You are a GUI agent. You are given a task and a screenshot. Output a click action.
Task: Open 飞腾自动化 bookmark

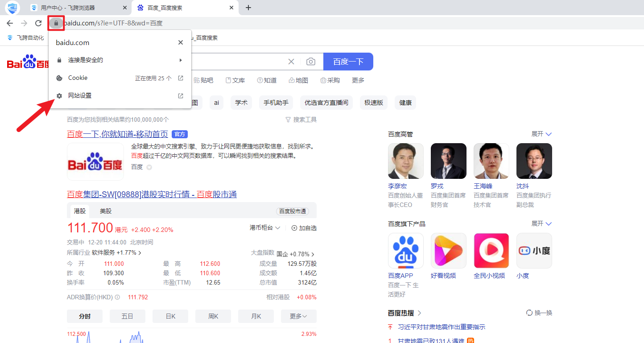[26, 38]
